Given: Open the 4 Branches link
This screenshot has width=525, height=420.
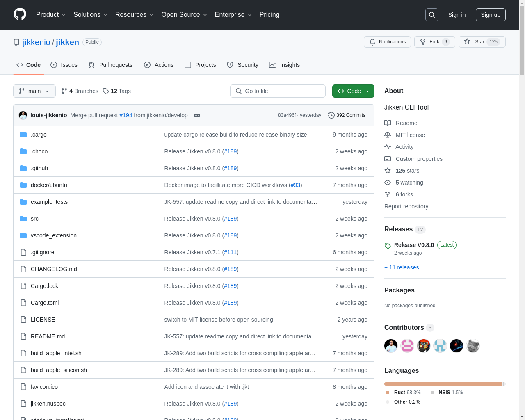Looking at the screenshot, I should coord(80,91).
